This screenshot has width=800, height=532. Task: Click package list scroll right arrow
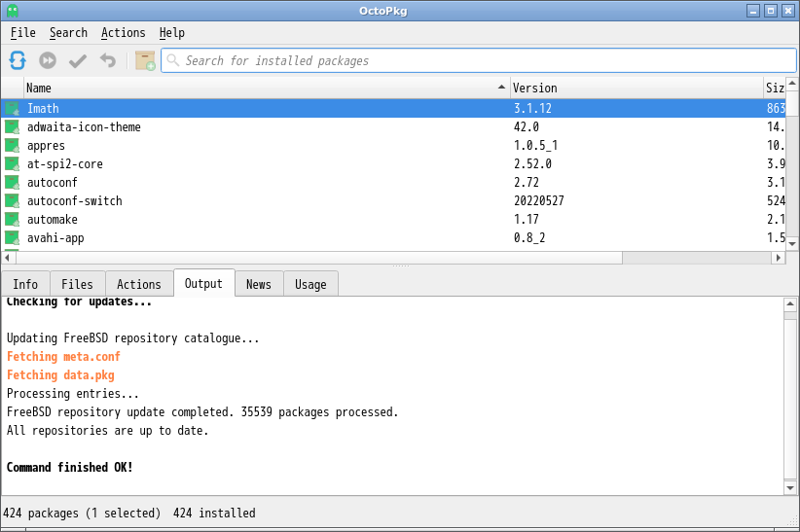778,258
